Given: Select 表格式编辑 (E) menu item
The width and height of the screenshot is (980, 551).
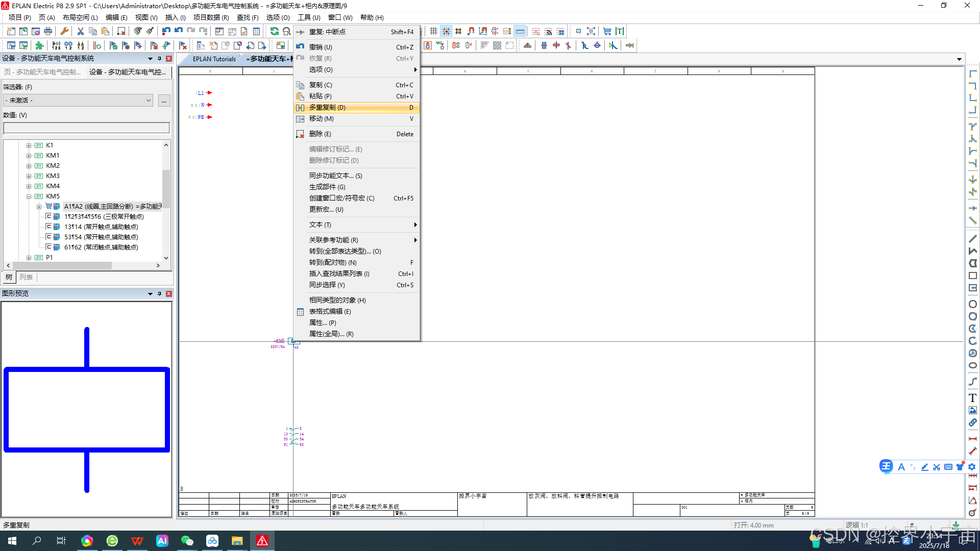Looking at the screenshot, I should (356, 312).
